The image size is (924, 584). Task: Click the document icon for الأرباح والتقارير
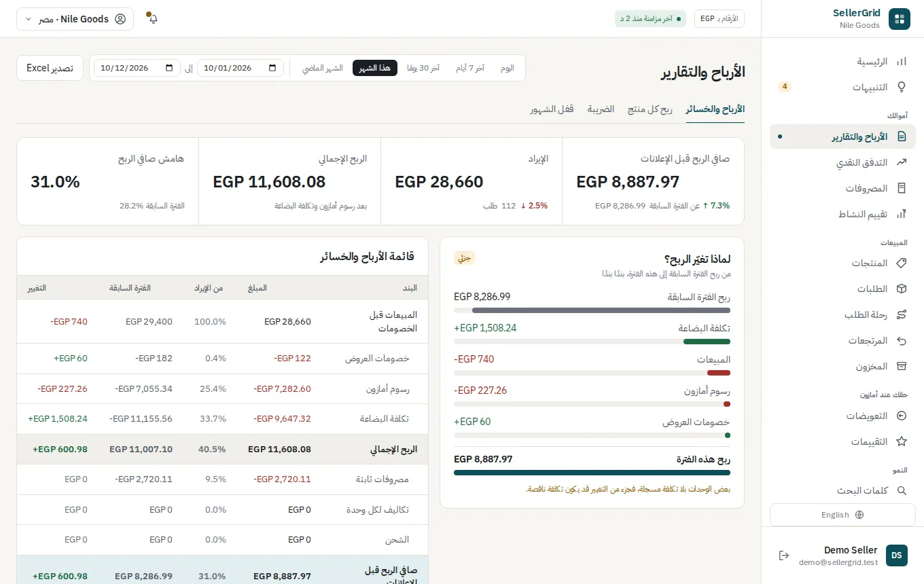[902, 136]
